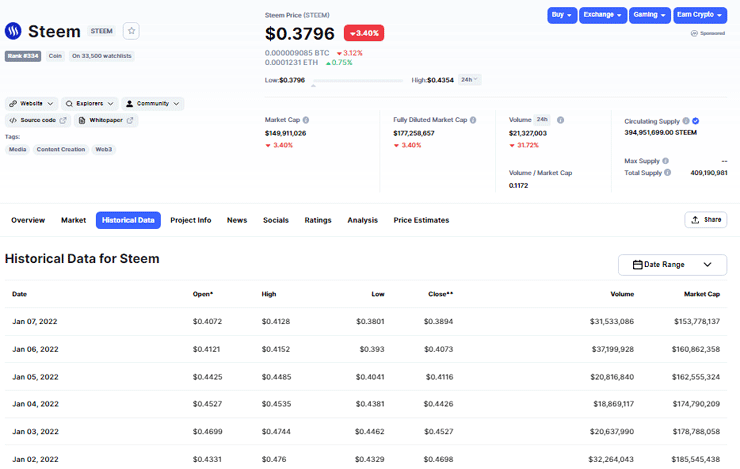Open the Exchange dropdown
This screenshot has width=740, height=469.
pos(603,15)
